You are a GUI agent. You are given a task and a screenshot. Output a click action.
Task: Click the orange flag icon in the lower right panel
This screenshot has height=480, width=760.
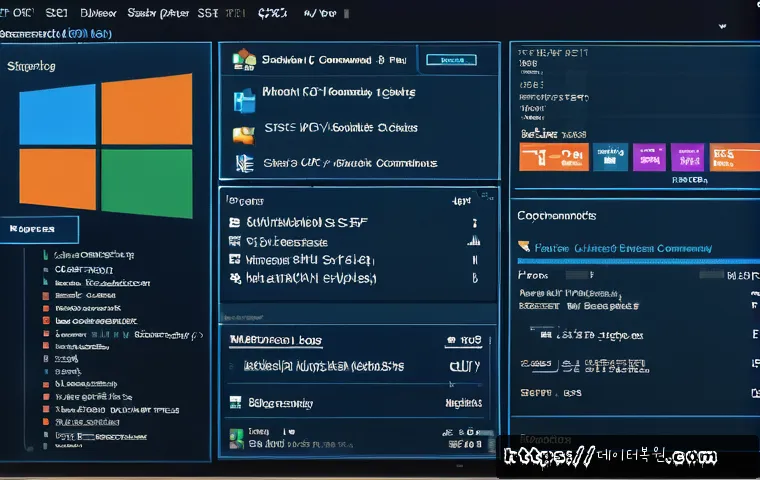point(524,246)
